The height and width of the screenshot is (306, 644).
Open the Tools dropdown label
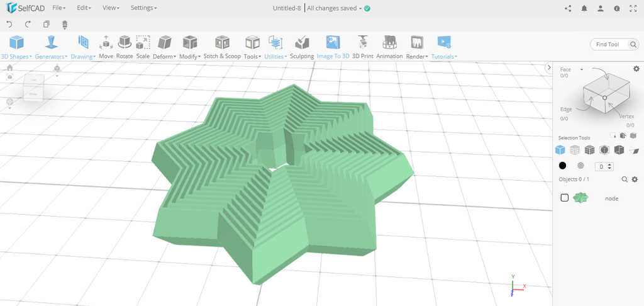click(253, 56)
